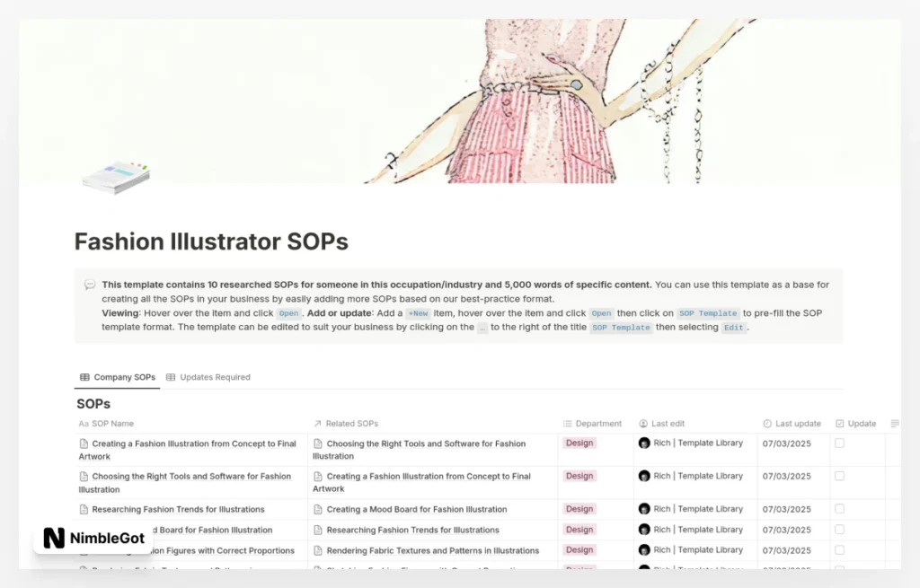Screen dimensions: 920x588
Task: Open Last update column header menu
Action: click(x=793, y=423)
